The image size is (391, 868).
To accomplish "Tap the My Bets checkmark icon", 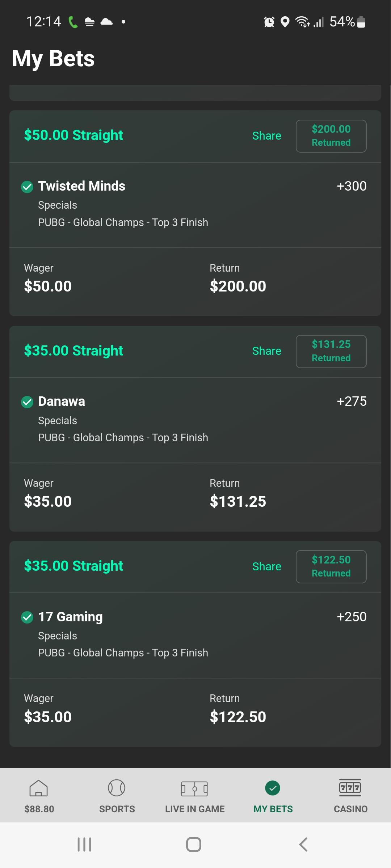I will pos(273,788).
